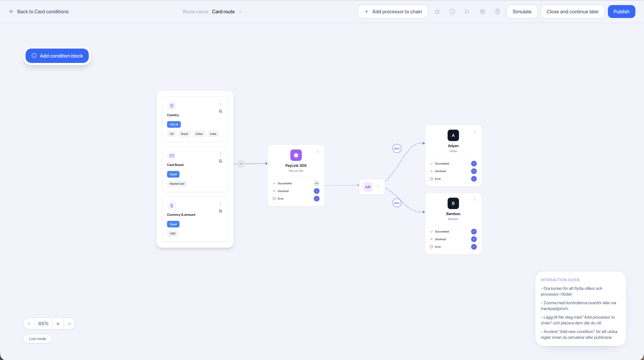This screenshot has height=360, width=644.
Task: Toggle Currency & amount notification bell
Action: (220, 211)
